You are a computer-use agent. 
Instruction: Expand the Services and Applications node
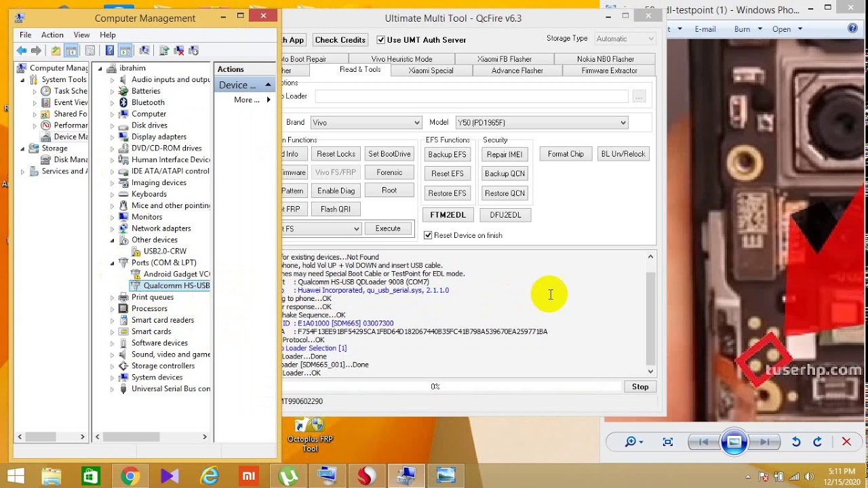(22, 171)
